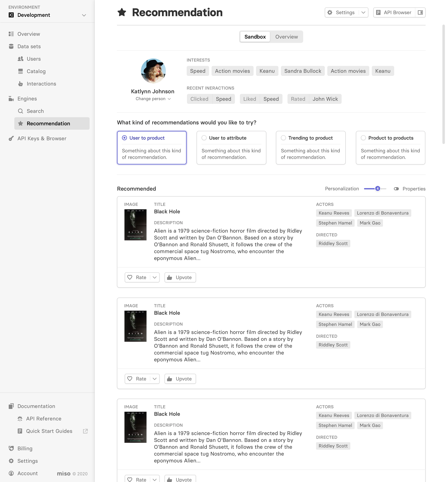Go to the Catalog data set
The image size is (448, 482).
pyautogui.click(x=36, y=71)
